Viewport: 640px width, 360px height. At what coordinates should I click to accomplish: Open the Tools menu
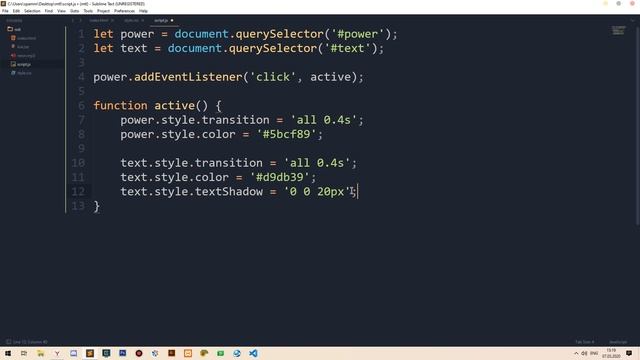[88, 11]
